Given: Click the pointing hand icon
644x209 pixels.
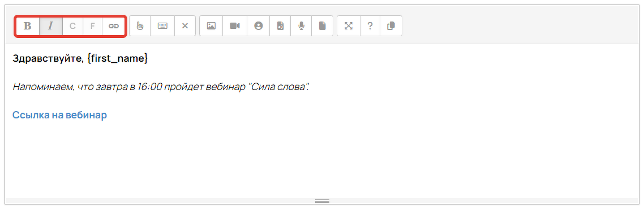Looking at the screenshot, I should coord(140,26).
